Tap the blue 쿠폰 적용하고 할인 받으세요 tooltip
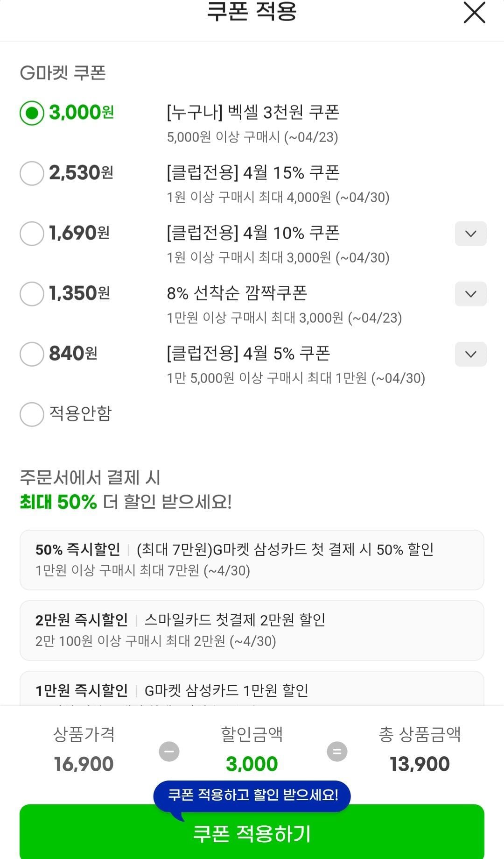 point(252,795)
